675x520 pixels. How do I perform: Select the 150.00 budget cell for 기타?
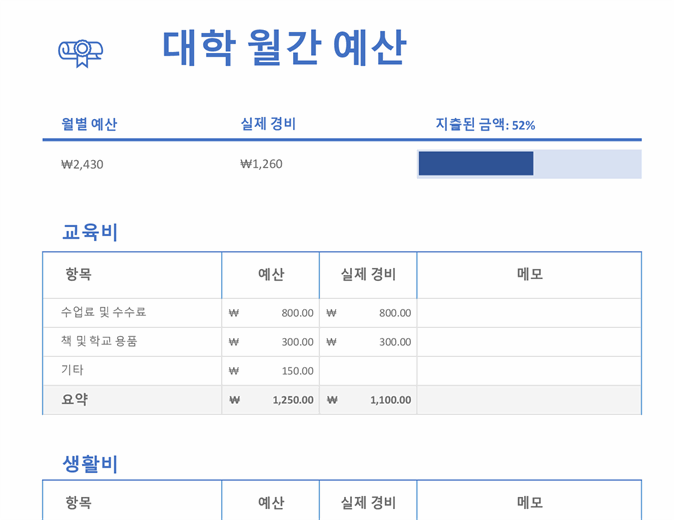coord(296,371)
